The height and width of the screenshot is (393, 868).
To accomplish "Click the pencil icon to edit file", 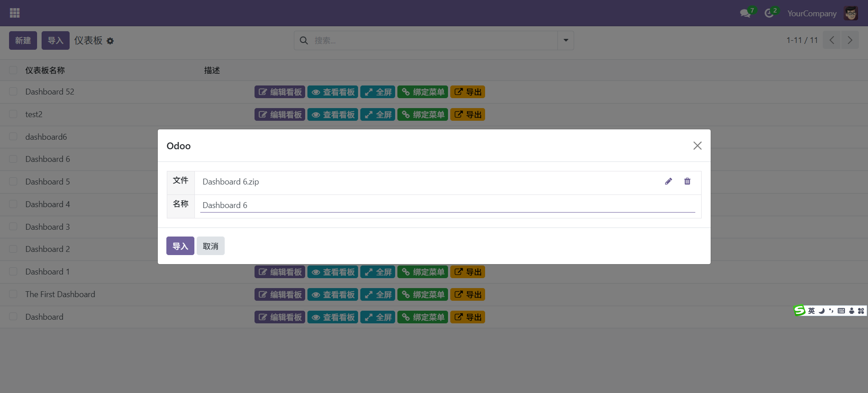I will tap(668, 181).
